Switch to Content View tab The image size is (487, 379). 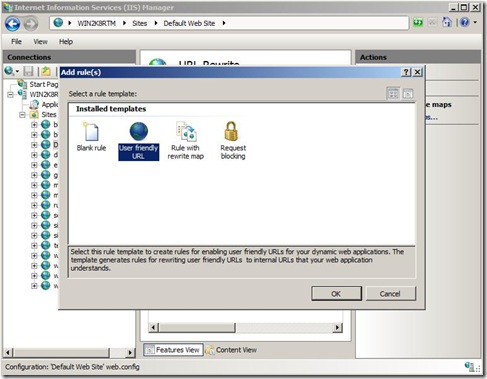pos(231,350)
